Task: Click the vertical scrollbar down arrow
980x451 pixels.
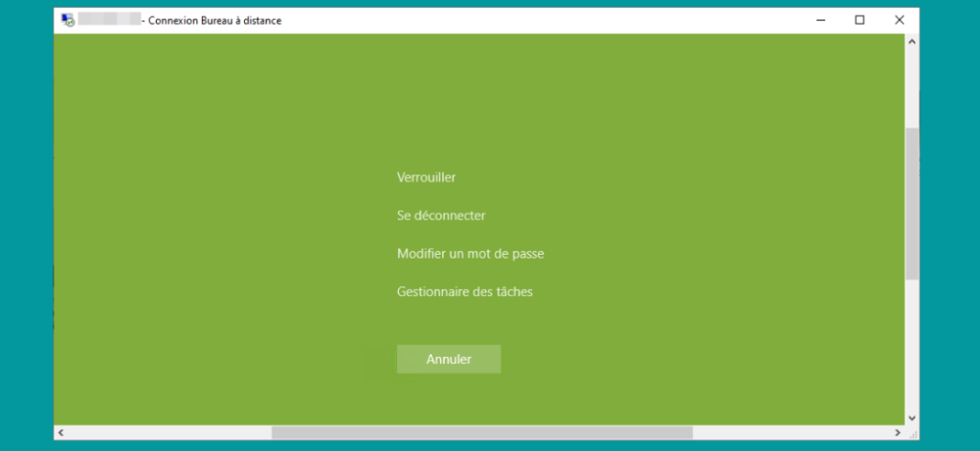Action: [x=911, y=417]
